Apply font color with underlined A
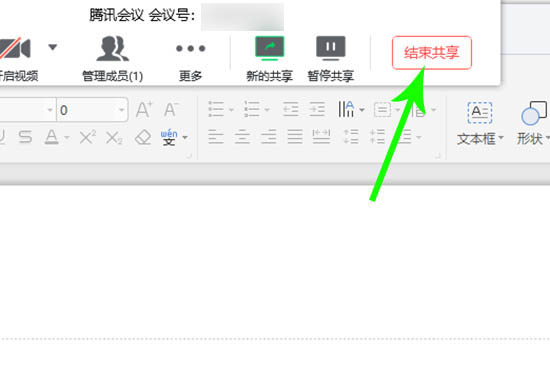Viewport: 550px width, 370px height. 52,137
